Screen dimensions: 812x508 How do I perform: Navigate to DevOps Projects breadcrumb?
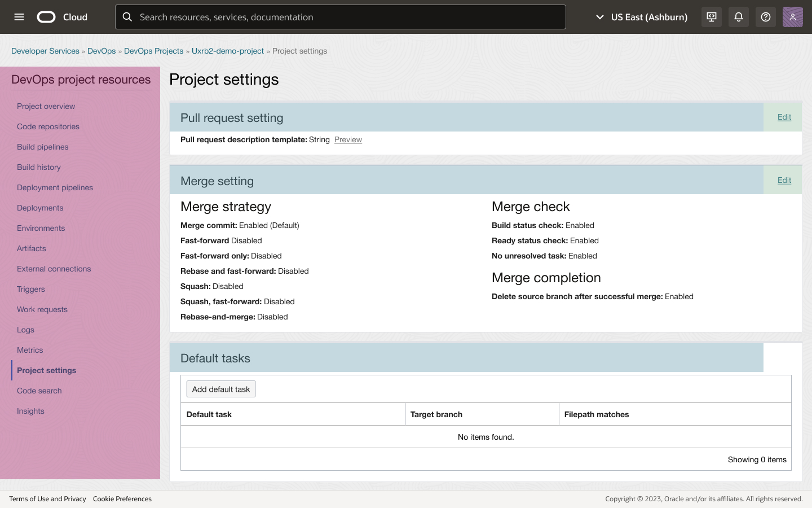pos(153,51)
